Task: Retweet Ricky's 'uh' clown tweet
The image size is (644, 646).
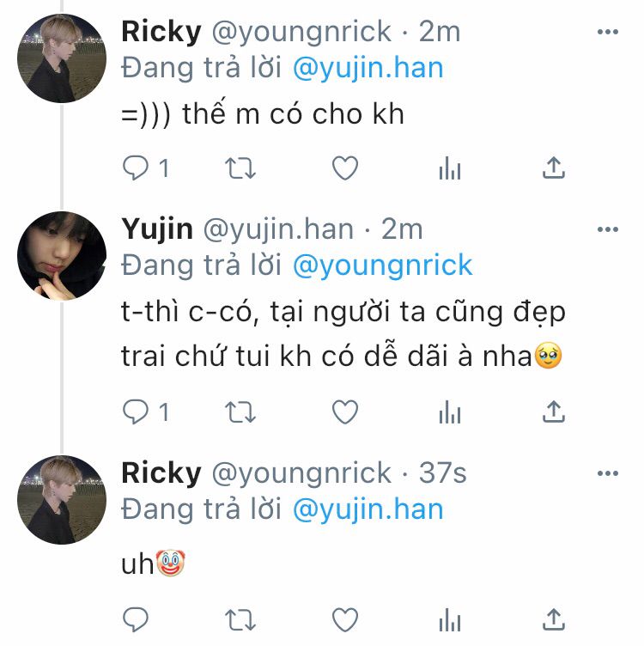Action: pos(240,620)
